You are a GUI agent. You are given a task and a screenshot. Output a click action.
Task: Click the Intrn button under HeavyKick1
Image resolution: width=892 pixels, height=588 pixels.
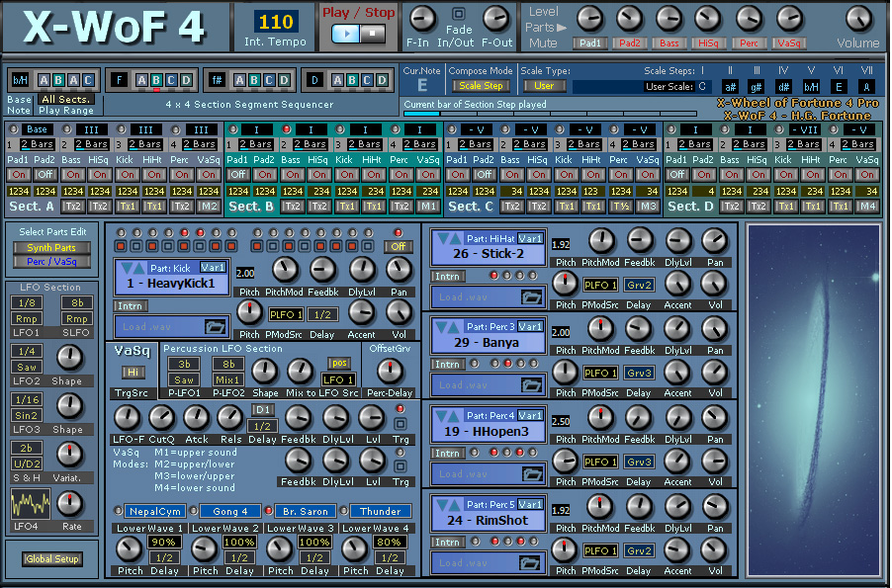point(131,306)
